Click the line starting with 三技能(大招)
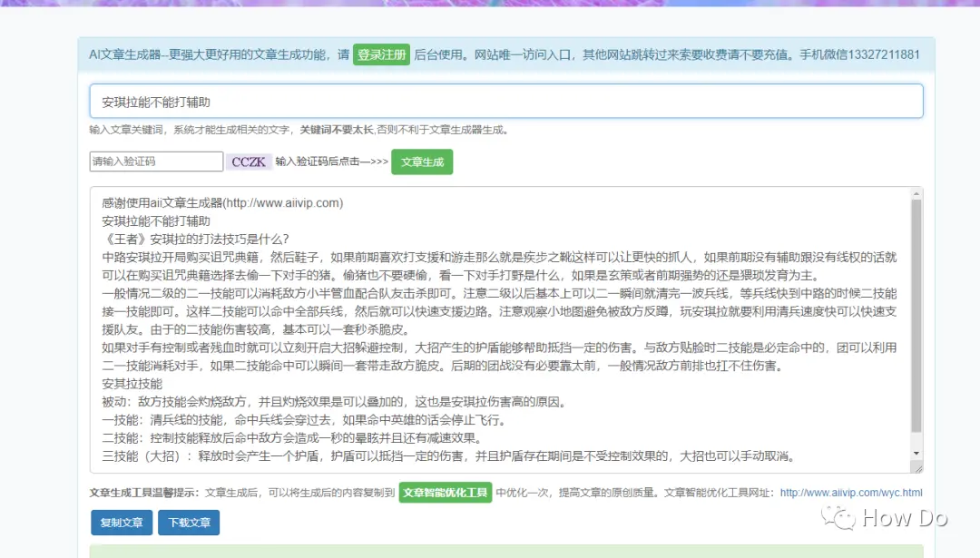The height and width of the screenshot is (558, 980). (451, 456)
